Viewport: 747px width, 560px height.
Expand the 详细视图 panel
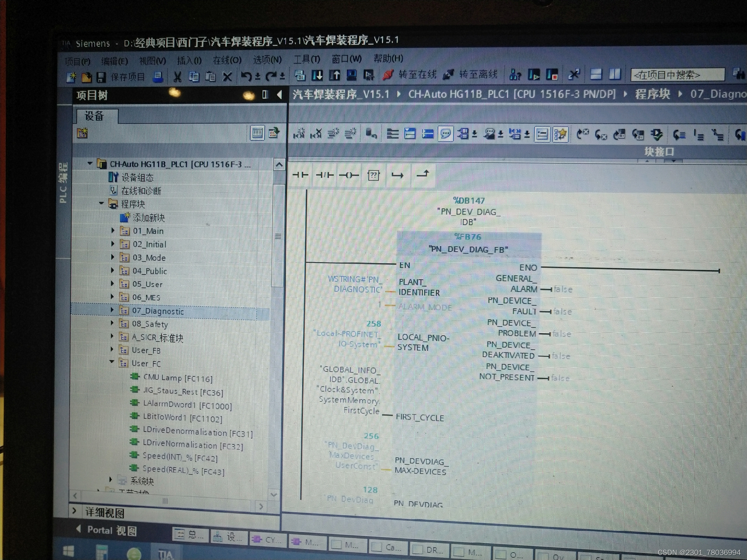point(74,510)
